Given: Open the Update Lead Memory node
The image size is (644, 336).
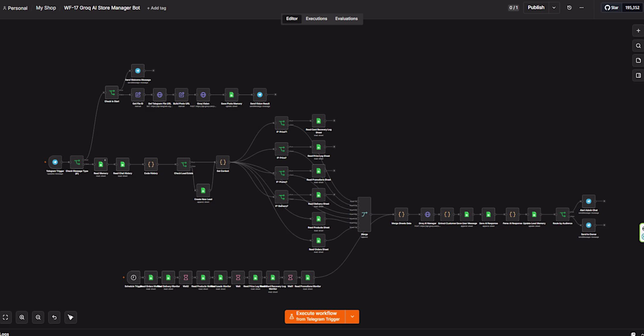Looking at the screenshot, I should click(x=535, y=214).
